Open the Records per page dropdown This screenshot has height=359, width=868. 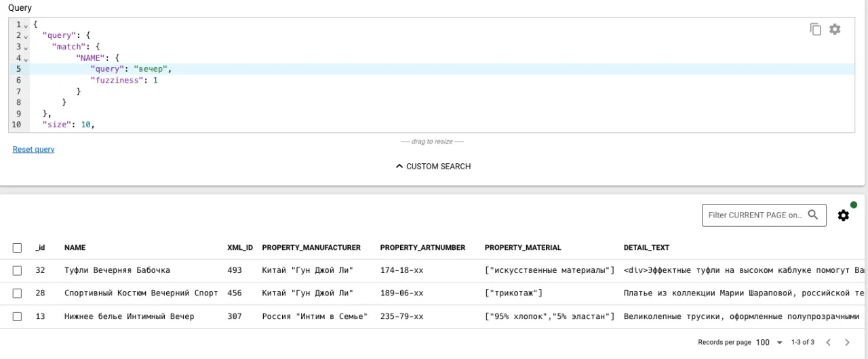[x=770, y=343]
